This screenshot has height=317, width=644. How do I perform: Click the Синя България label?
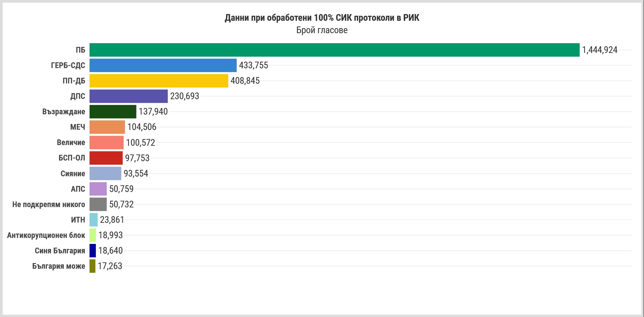60,251
